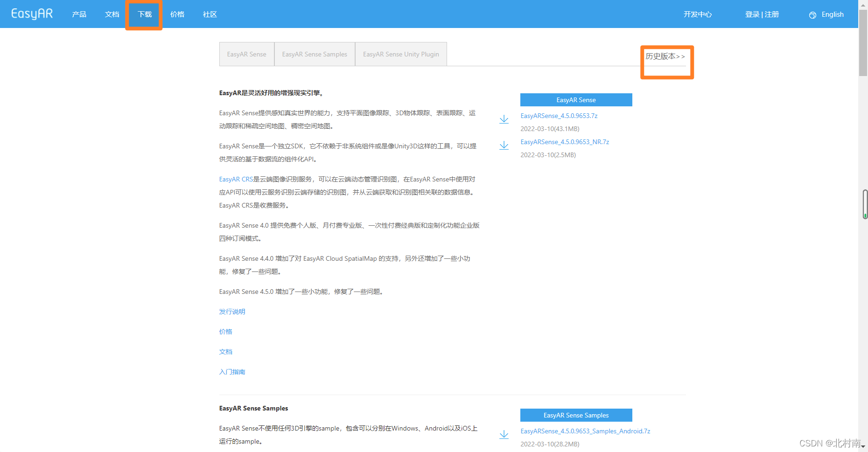Screen dimensions: 868x452
Task: Click the EasyAR Sense Samples section heading
Action: click(x=253, y=408)
